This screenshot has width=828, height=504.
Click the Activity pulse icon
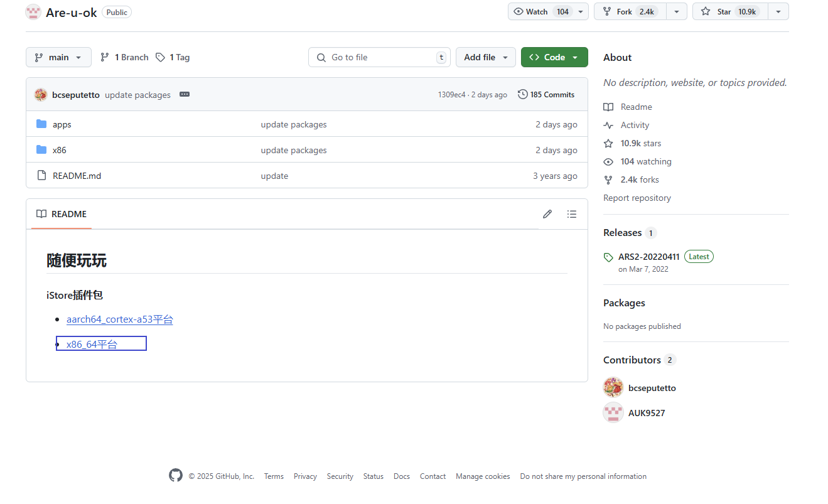608,125
